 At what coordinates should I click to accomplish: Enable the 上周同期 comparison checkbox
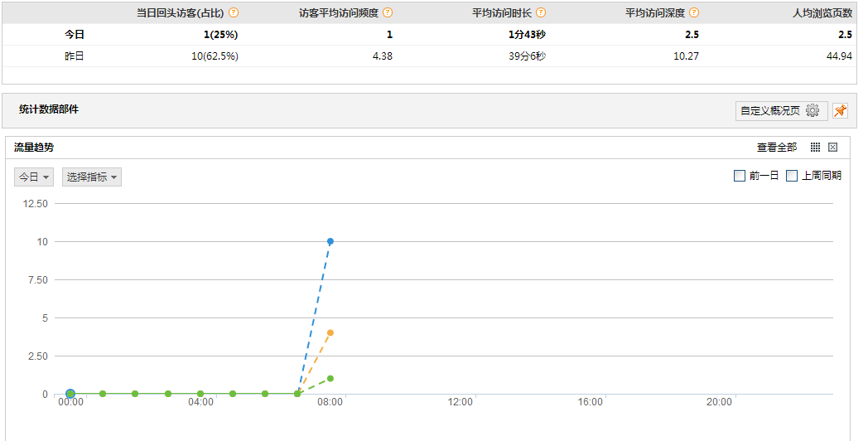tap(792, 176)
